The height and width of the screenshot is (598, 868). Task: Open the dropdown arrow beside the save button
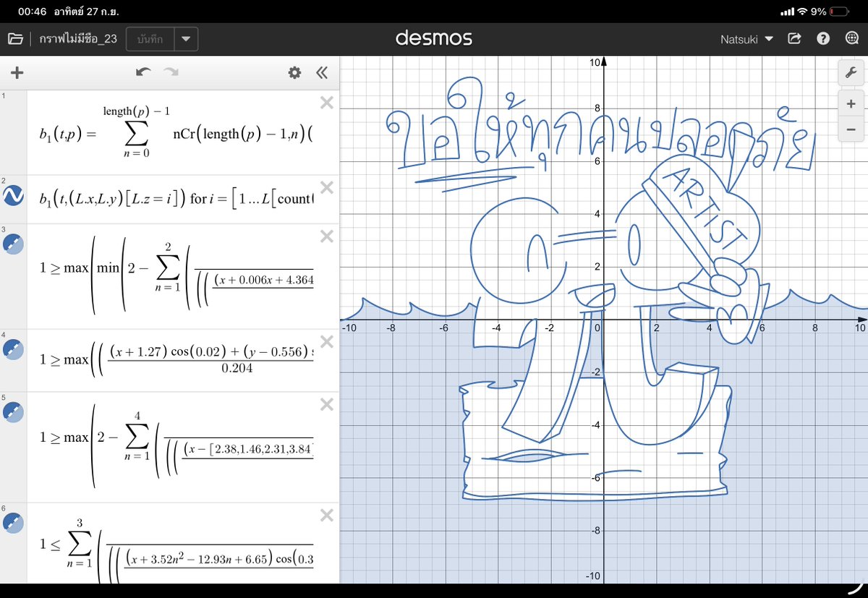click(186, 39)
